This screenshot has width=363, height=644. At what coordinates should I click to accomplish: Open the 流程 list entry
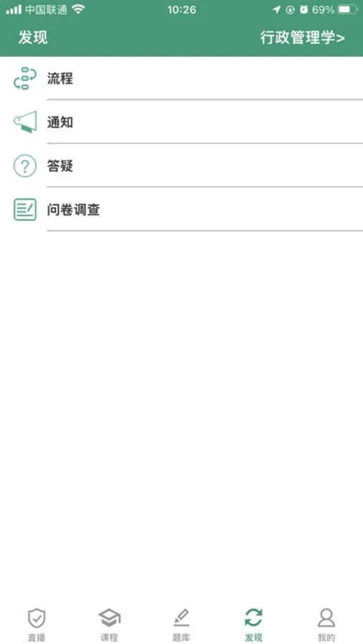pos(181,79)
